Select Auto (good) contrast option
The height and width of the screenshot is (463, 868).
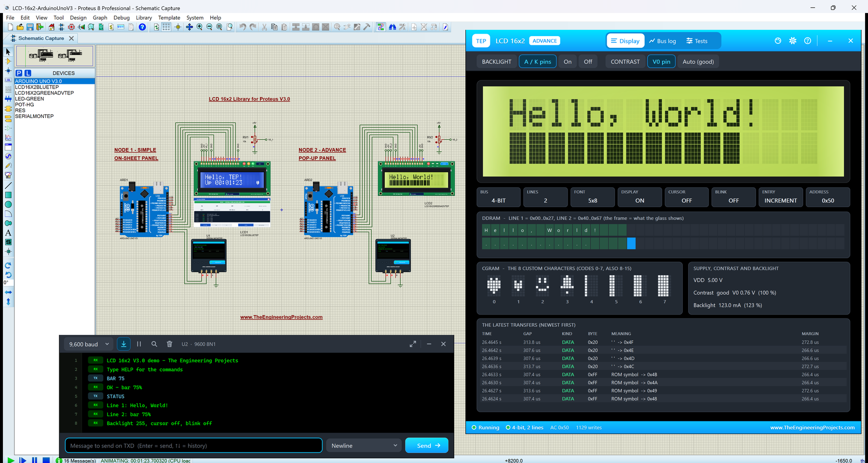698,62
